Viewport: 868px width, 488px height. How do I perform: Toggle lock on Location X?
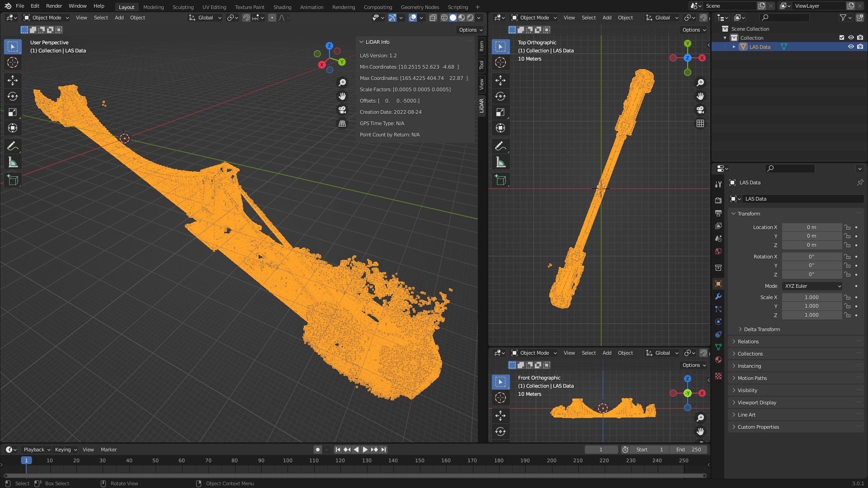pos(847,227)
